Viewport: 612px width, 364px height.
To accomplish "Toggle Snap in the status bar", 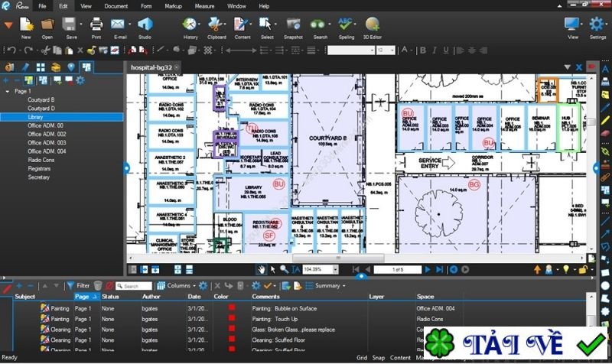I will (x=379, y=357).
